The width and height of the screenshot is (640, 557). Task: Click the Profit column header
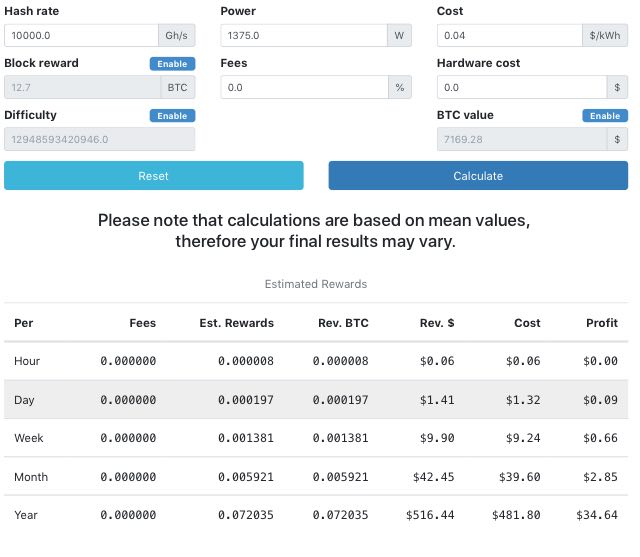coord(602,323)
